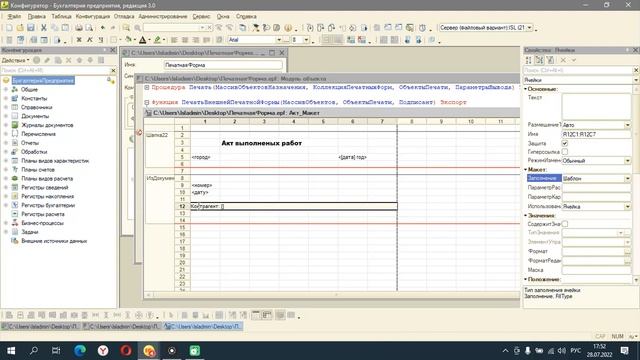Open the Сервис menu
Screen dimensions: 640x360
click(201, 16)
